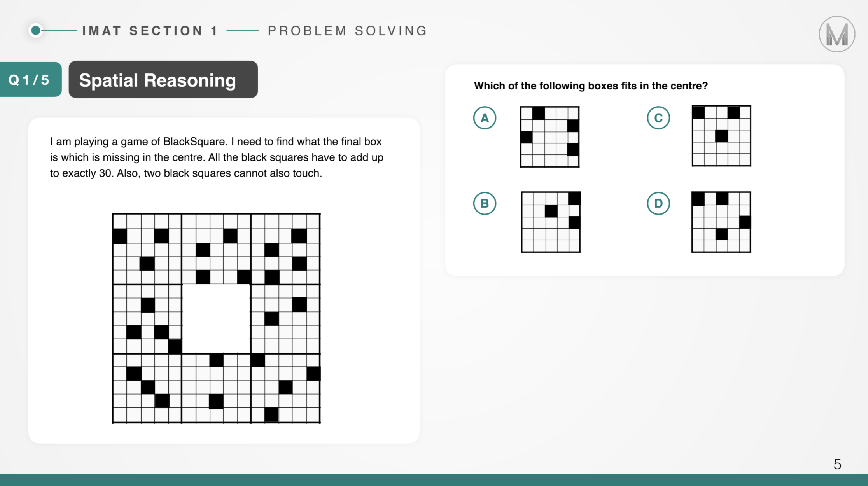868x486 pixels.
Task: Select answer option A grid pattern
Action: tap(549, 136)
